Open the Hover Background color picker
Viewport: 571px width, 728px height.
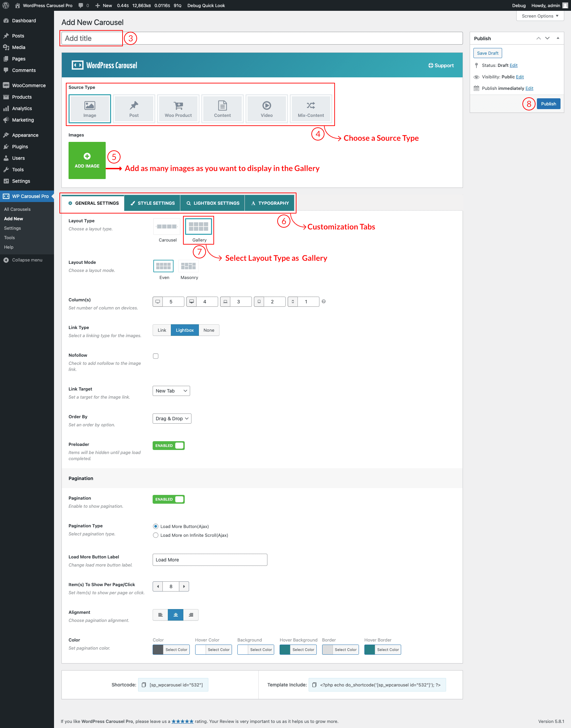click(x=298, y=650)
